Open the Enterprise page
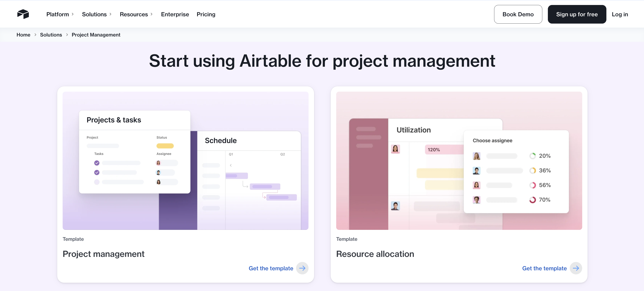The image size is (644, 291). 175,14
